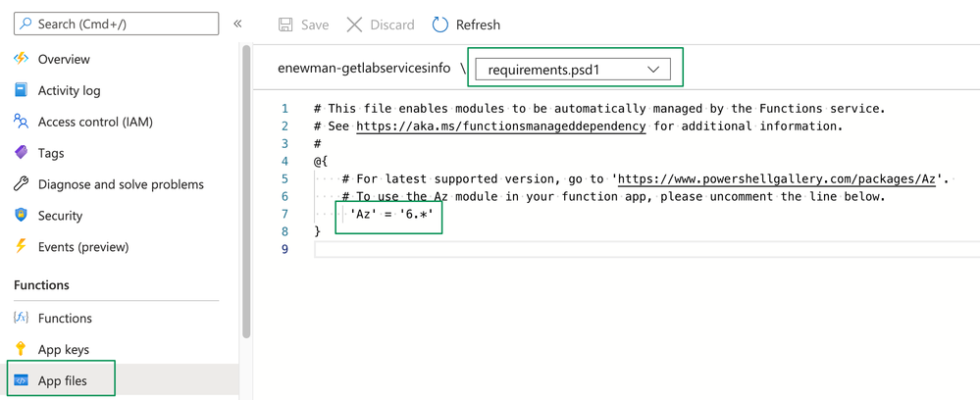
Task: Click the Security shield icon
Action: 21,215
